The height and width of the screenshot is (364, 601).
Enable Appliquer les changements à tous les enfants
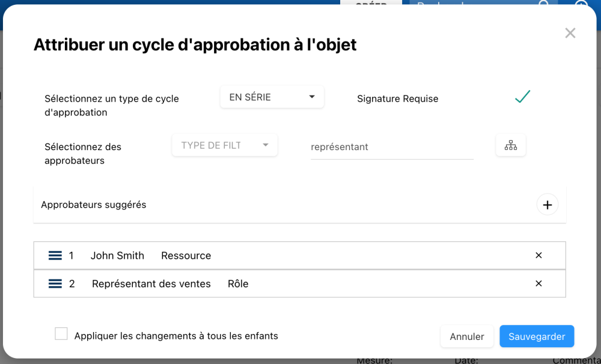[61, 334]
